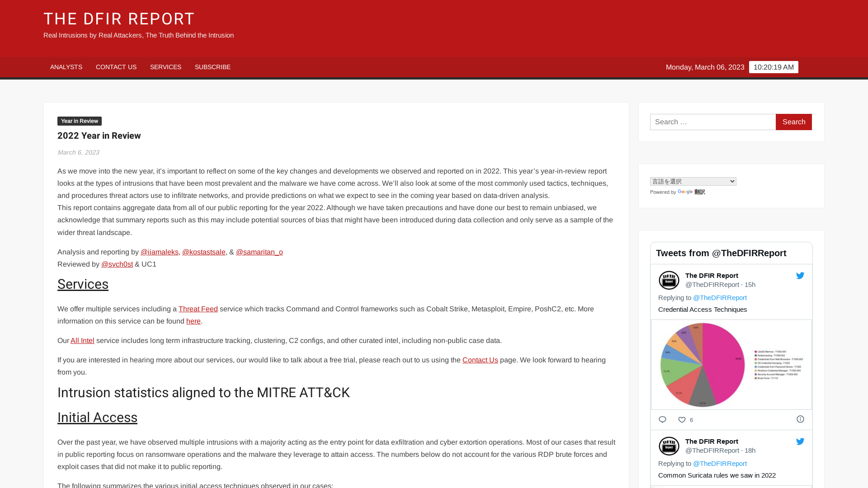Click the Twitter icon on second tweet
The width and height of the screenshot is (868, 488).
pos(800,441)
